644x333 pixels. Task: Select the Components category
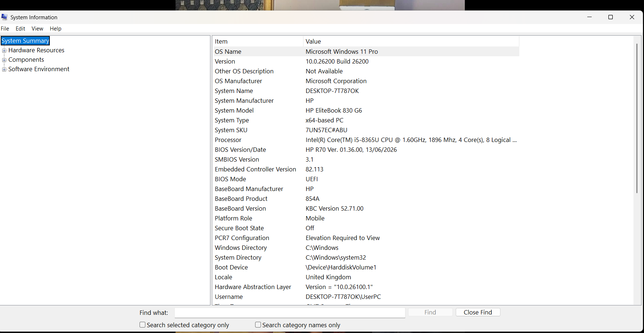click(x=26, y=60)
